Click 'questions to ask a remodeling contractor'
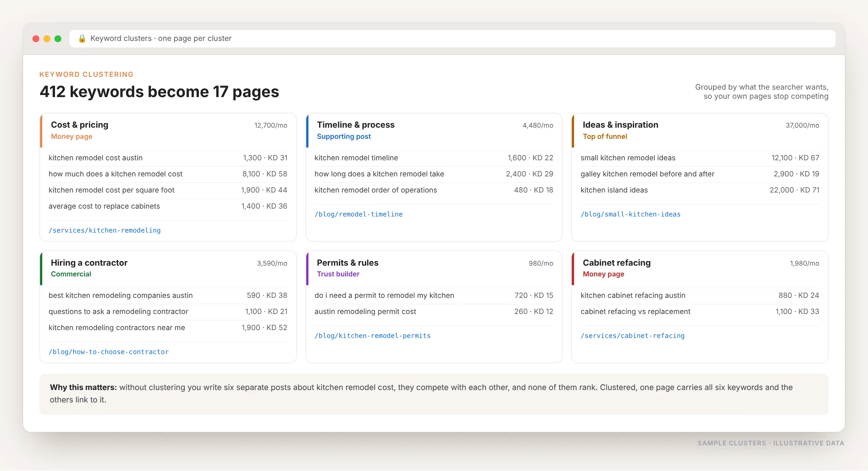Screen dimensions: 868x471 (118, 312)
